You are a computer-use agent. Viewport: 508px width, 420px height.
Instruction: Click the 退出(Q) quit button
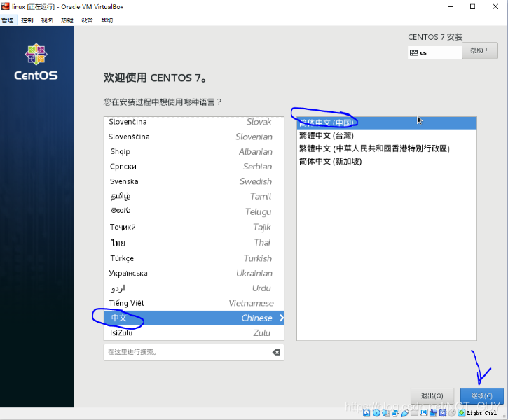pyautogui.click(x=432, y=395)
